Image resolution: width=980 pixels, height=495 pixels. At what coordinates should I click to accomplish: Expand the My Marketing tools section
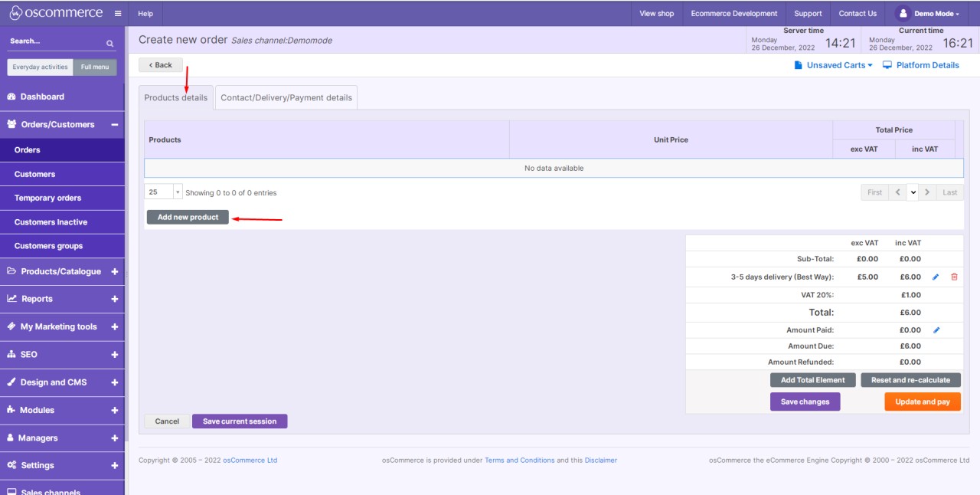click(115, 326)
